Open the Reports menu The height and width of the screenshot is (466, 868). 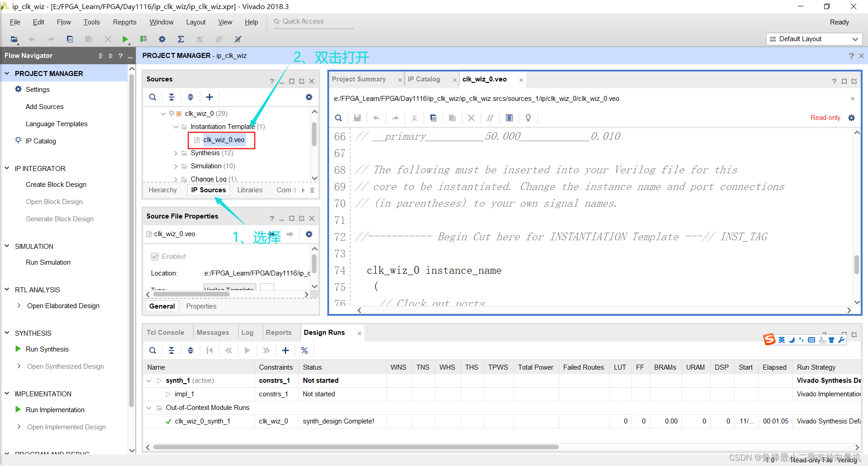(x=124, y=22)
